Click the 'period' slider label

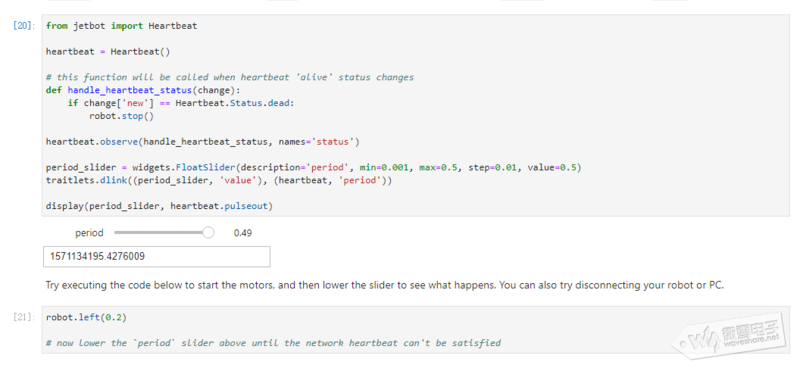[89, 233]
